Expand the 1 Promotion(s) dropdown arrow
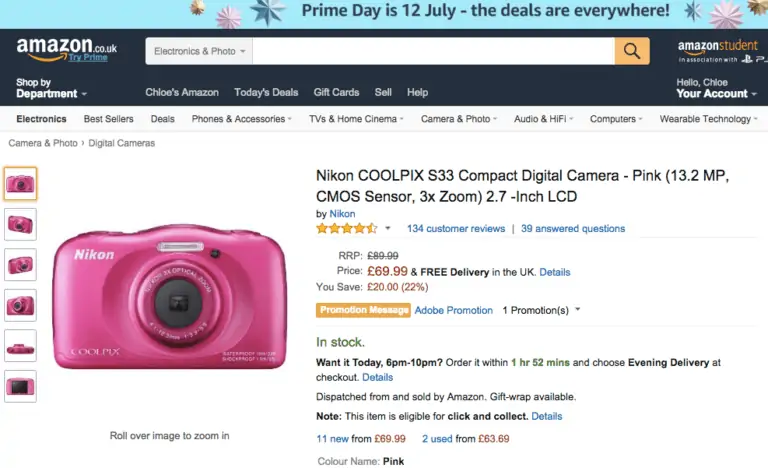This screenshot has height=468, width=768. (578, 310)
